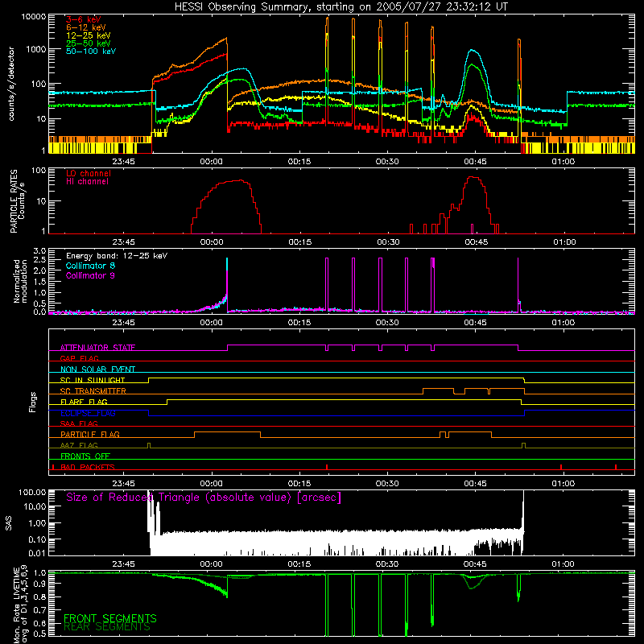Viewport: 644px width, 644px height.
Task: Click the FLARE FLAG label
Action: pos(84,402)
